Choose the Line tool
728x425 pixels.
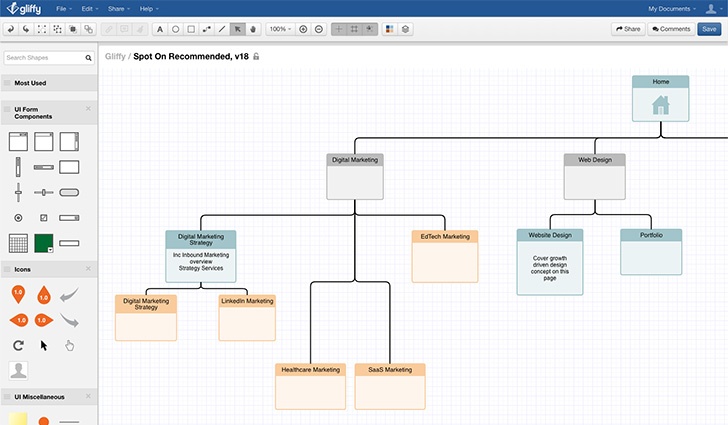(221, 29)
